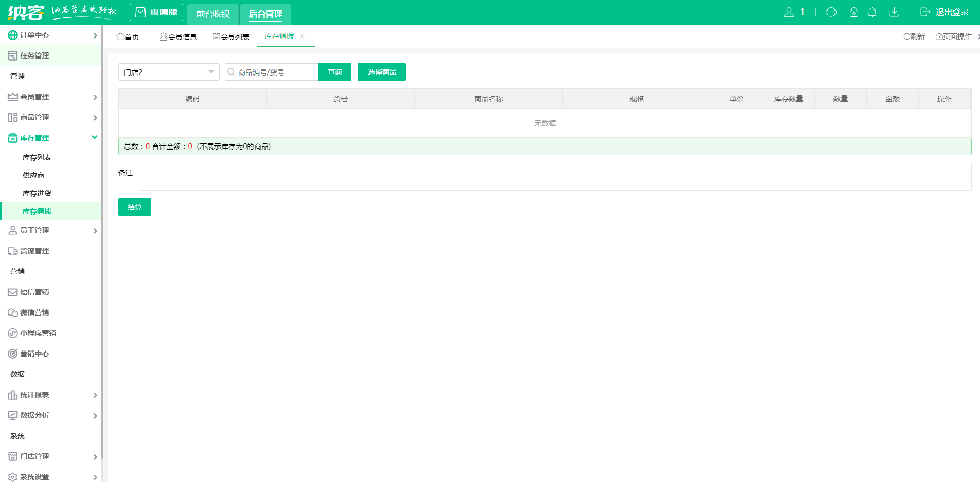The height and width of the screenshot is (482, 980).
Task: Open the 门店2 store dropdown
Action: point(169,72)
